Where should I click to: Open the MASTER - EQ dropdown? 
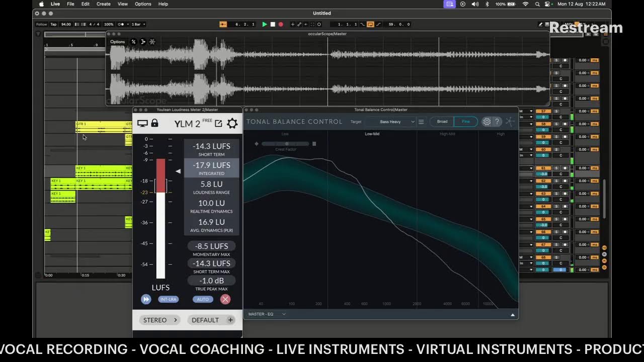tap(267, 314)
